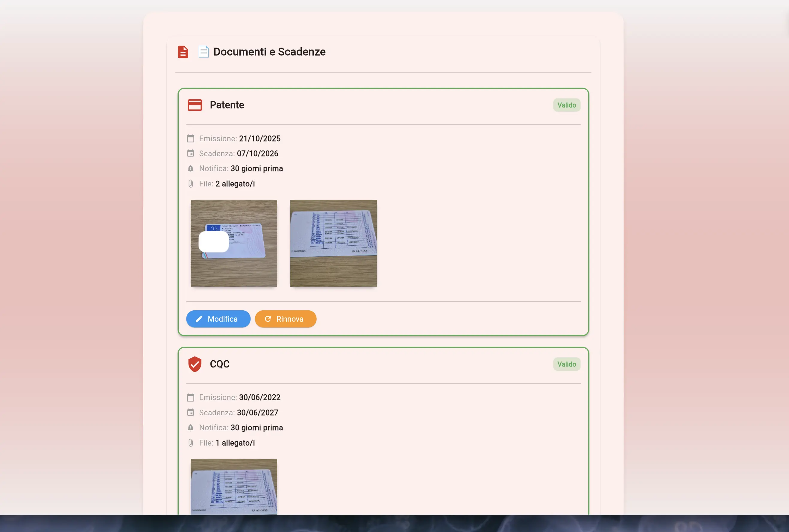789x532 pixels.
Task: Click the calendar icon next to CQC Emissione
Action: tap(191, 397)
